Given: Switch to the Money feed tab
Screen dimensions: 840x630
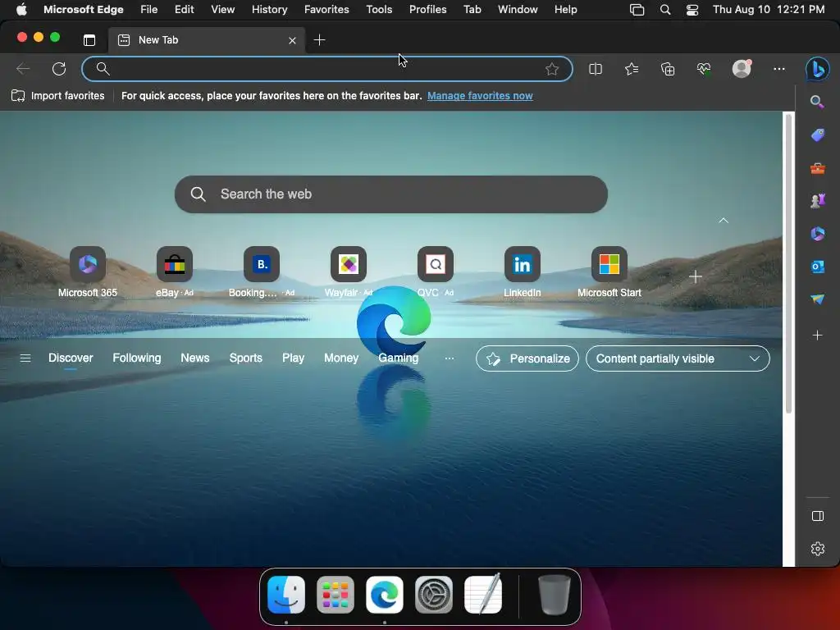Looking at the screenshot, I should coord(341,358).
